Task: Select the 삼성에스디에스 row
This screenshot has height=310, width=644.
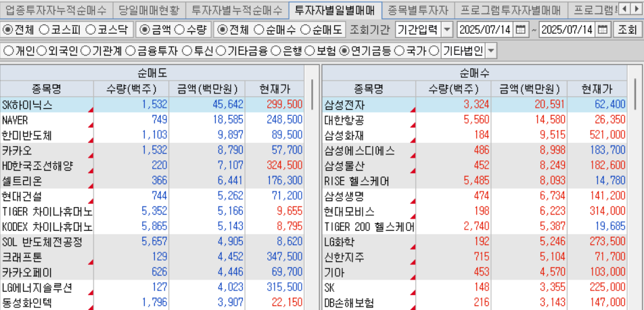Action: pos(475,150)
